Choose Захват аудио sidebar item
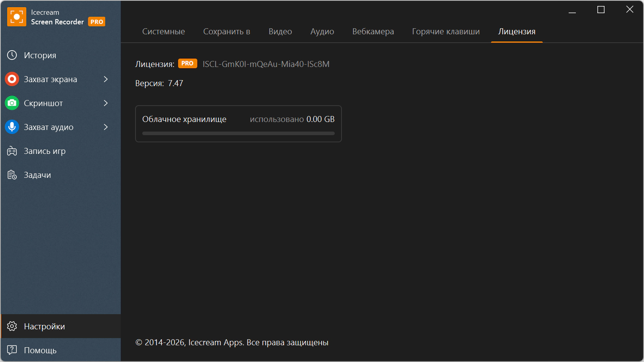The height and width of the screenshot is (362, 644). pyautogui.click(x=61, y=127)
